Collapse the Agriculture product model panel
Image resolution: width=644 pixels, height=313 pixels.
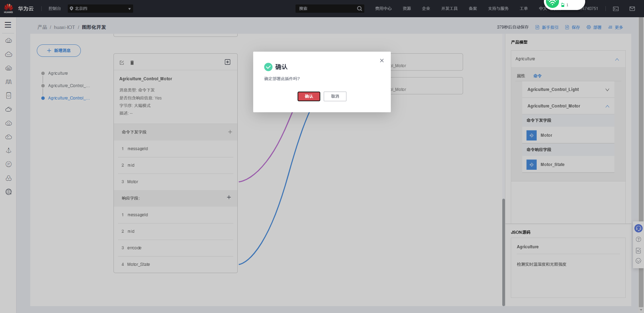click(x=617, y=59)
